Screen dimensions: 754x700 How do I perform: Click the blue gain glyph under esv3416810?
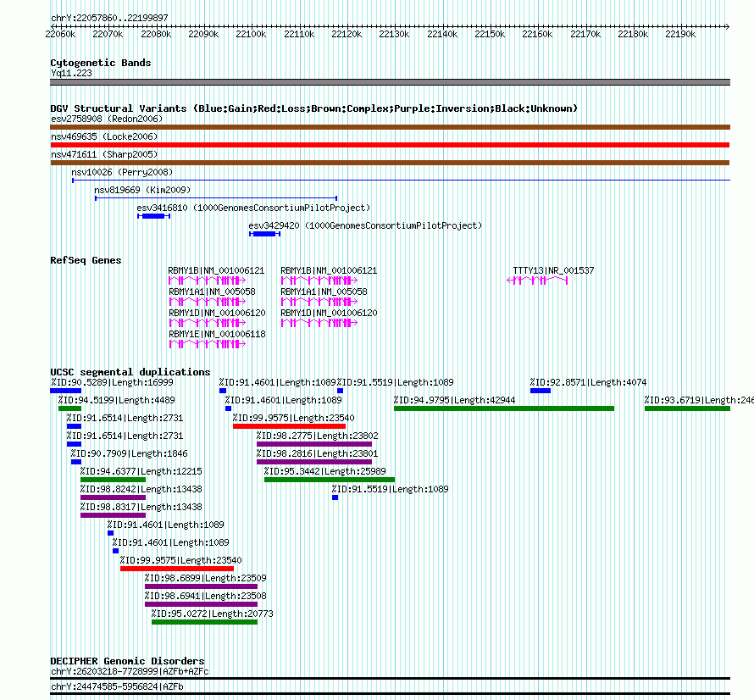click(154, 216)
